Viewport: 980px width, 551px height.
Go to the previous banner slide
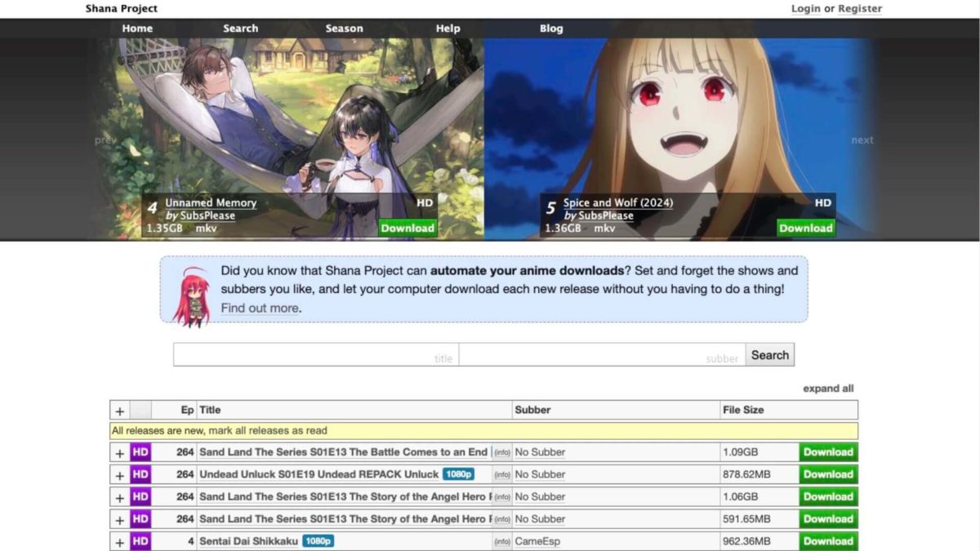[x=105, y=140]
